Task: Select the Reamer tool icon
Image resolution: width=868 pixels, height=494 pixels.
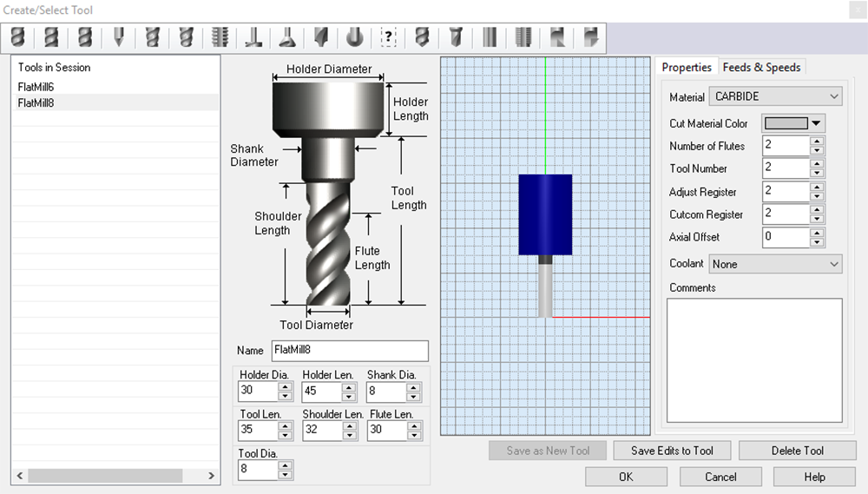Action: point(490,37)
